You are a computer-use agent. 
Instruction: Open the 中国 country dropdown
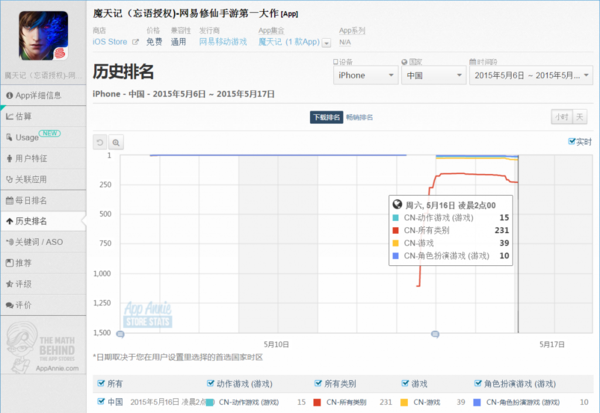coord(433,75)
